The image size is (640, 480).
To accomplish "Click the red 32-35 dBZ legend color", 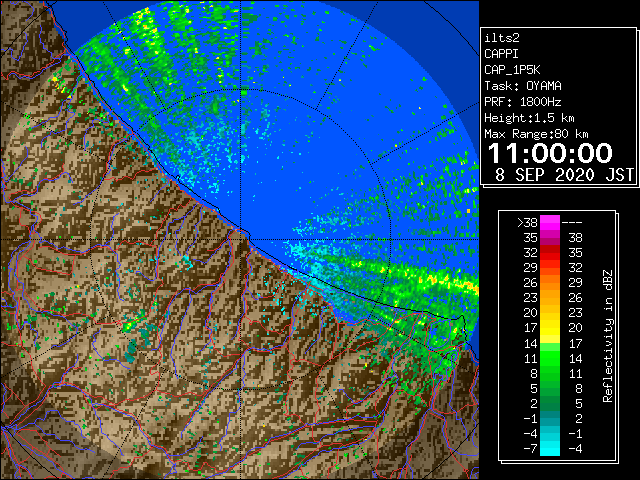I will pyautogui.click(x=550, y=253).
